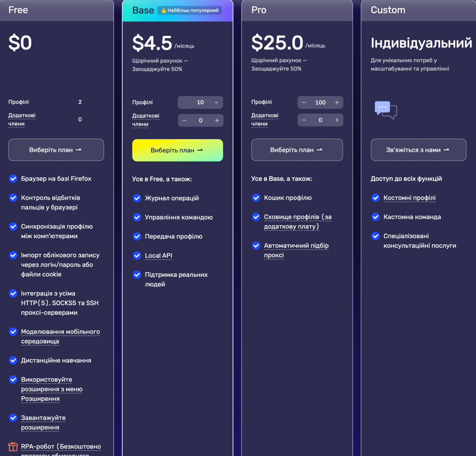The width and height of the screenshot is (476, 456).
Task: Click the checkmark beside Автоматичний підбір проксі
Action: pos(256,246)
